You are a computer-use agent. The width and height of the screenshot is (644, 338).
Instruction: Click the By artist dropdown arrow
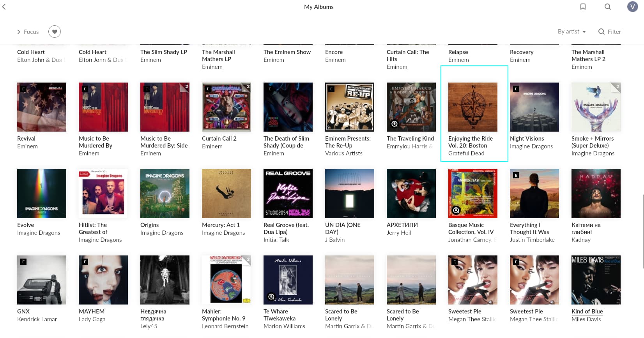coord(584,32)
